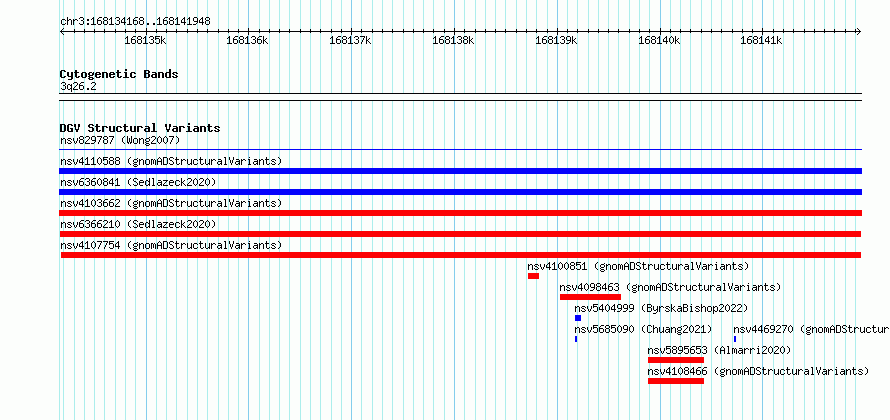The width and height of the screenshot is (890, 420).
Task: Select the small blue nsv5404999 bar
Action: coord(578,318)
